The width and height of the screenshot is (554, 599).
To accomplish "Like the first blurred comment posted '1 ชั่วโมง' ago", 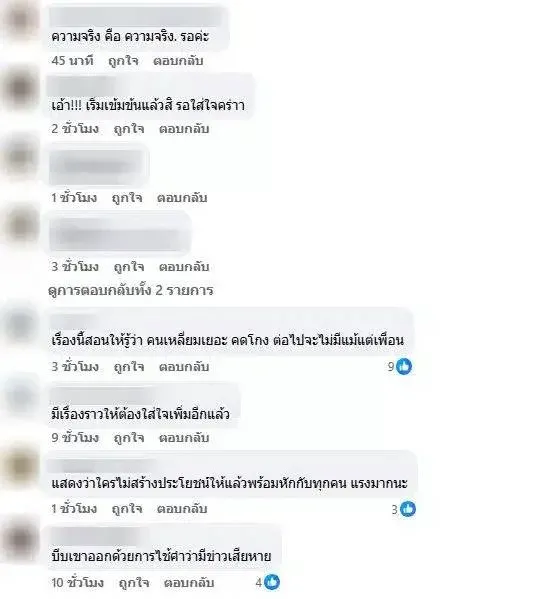I will 127,198.
